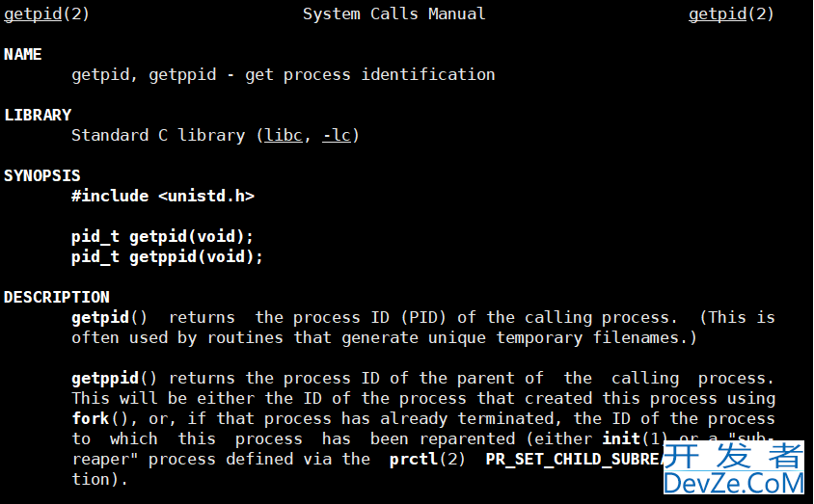Click the underlined libc link
Viewport: 814px width, 504px height.
(x=283, y=135)
